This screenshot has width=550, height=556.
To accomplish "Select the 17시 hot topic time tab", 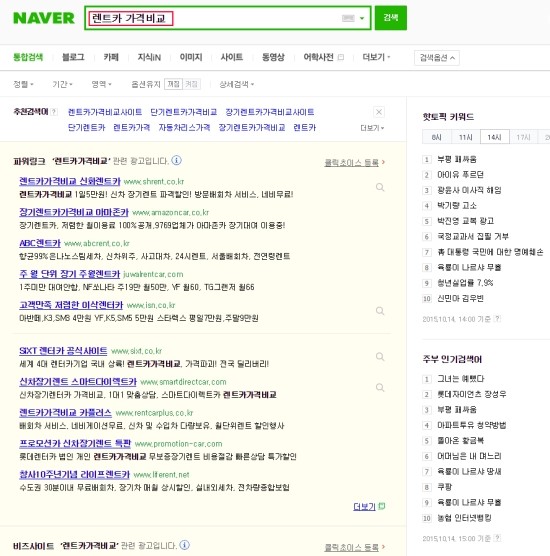I will tap(523, 137).
